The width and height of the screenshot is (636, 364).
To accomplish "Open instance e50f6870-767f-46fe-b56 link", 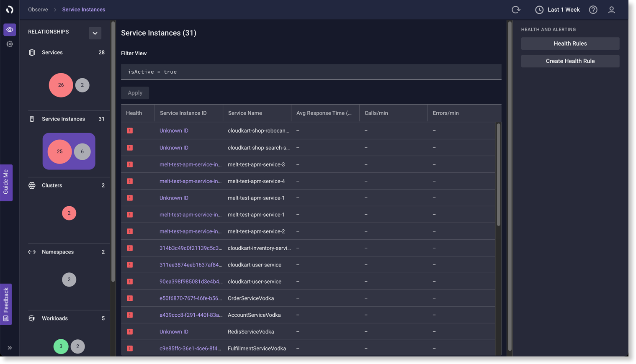I will 191,298.
